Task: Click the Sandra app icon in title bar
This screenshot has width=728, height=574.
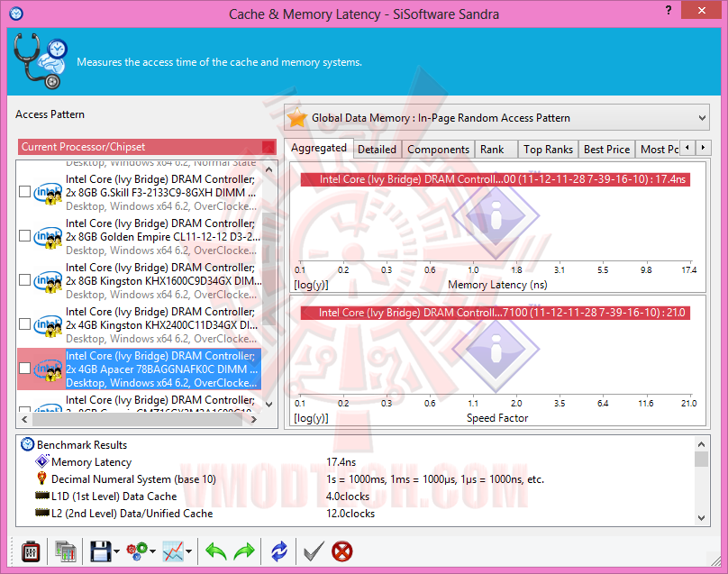Action: pyautogui.click(x=16, y=14)
